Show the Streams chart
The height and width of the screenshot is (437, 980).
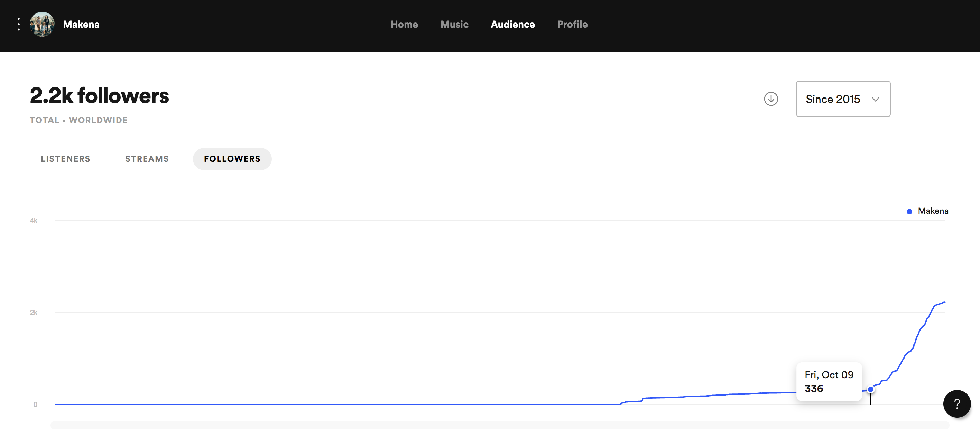pyautogui.click(x=147, y=159)
